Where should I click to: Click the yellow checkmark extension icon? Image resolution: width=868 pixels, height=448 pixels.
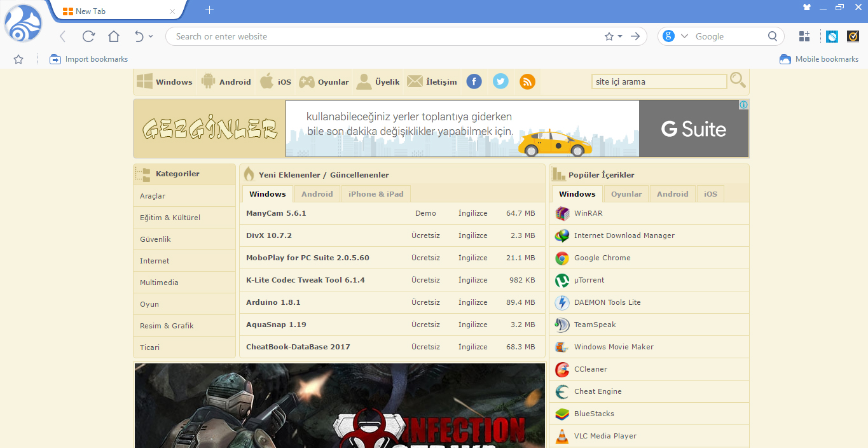[x=853, y=36]
